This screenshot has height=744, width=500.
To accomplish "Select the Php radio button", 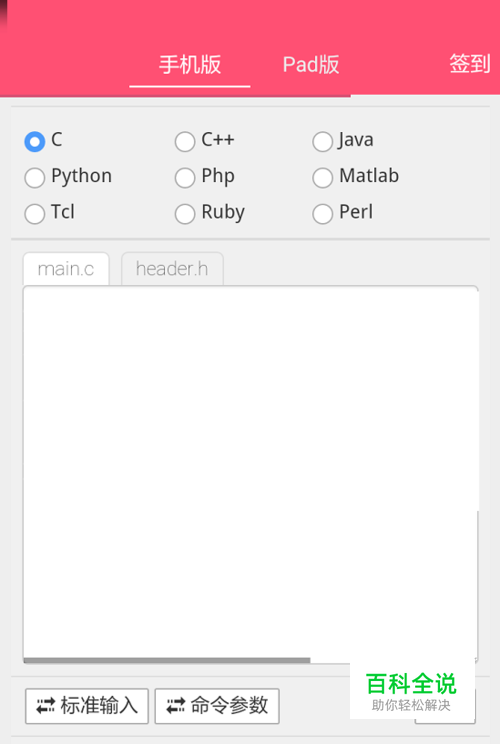I will (x=185, y=177).
